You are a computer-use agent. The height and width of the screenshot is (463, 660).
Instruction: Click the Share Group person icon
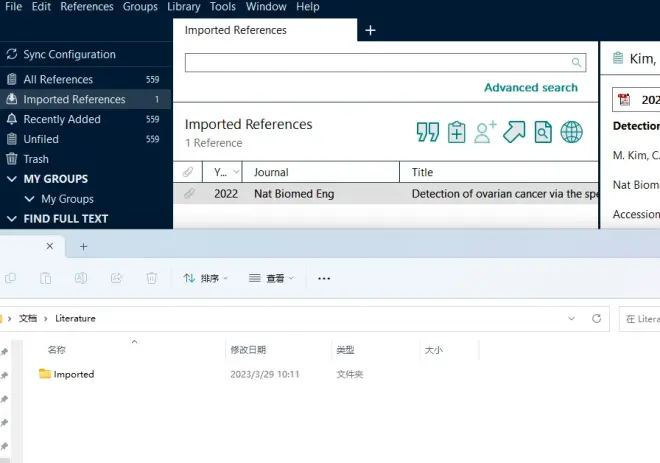[486, 132]
